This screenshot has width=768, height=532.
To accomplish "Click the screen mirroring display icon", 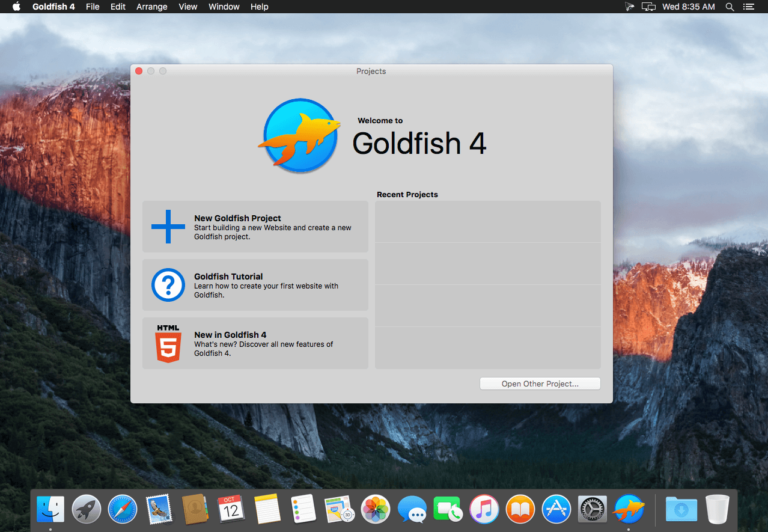I will click(x=648, y=7).
